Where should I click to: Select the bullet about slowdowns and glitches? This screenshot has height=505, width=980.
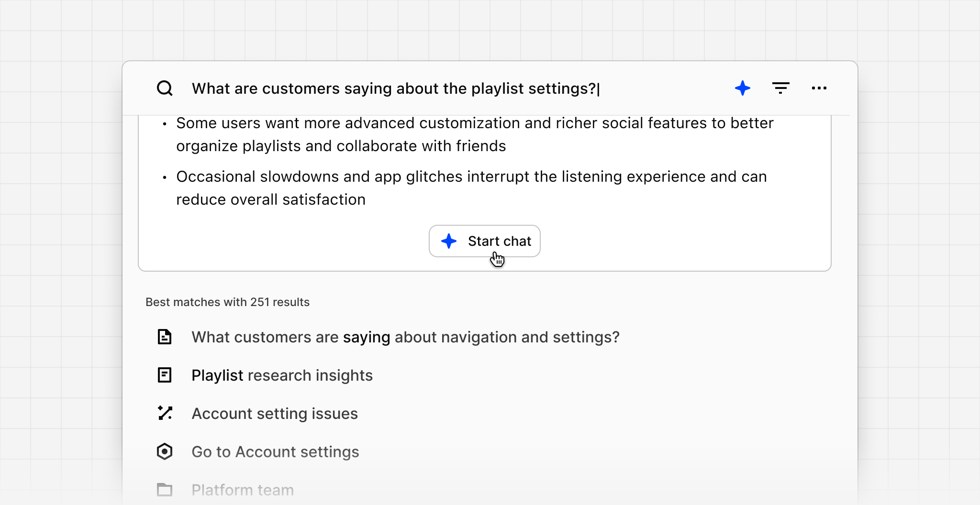coord(471,187)
